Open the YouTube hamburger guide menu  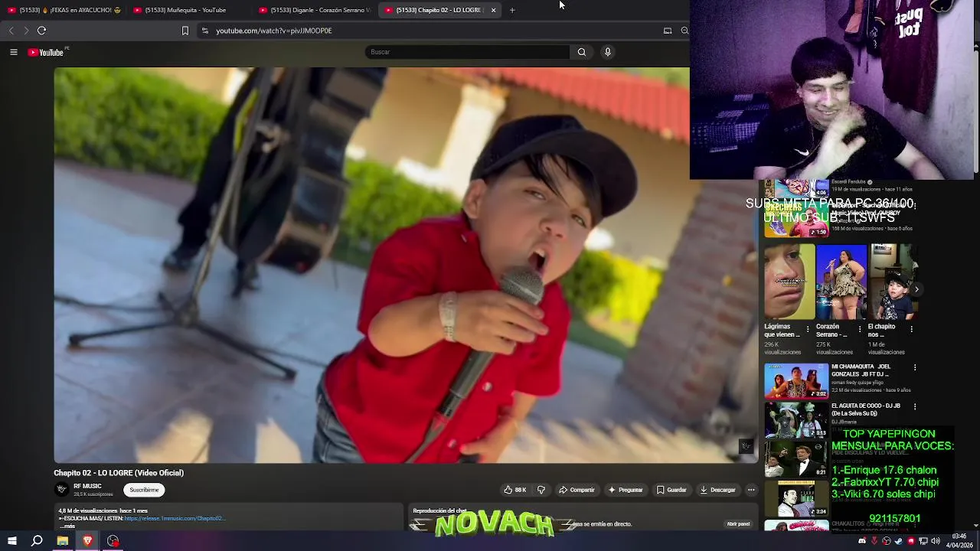(13, 52)
